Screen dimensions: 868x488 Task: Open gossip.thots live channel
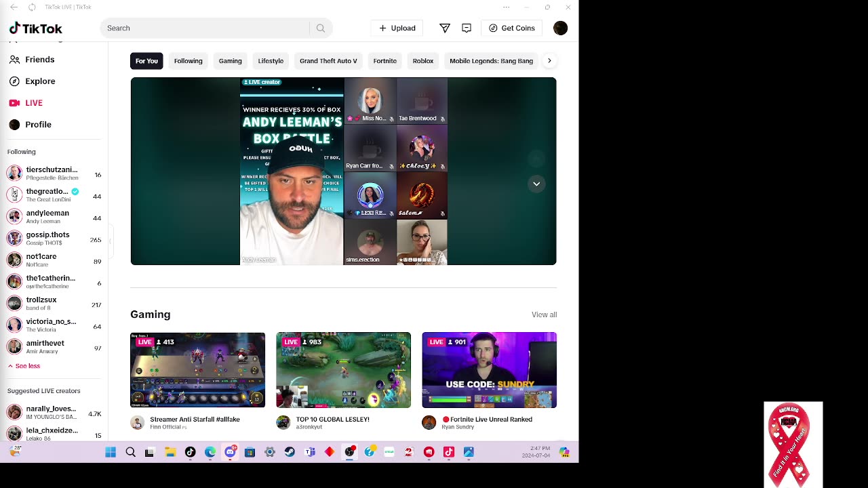click(54, 238)
